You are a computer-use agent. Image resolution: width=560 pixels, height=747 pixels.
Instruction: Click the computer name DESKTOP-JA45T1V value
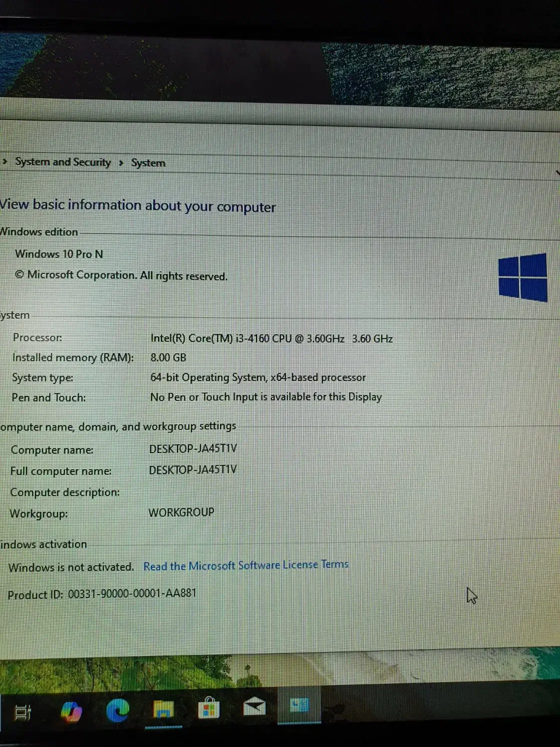point(193,448)
